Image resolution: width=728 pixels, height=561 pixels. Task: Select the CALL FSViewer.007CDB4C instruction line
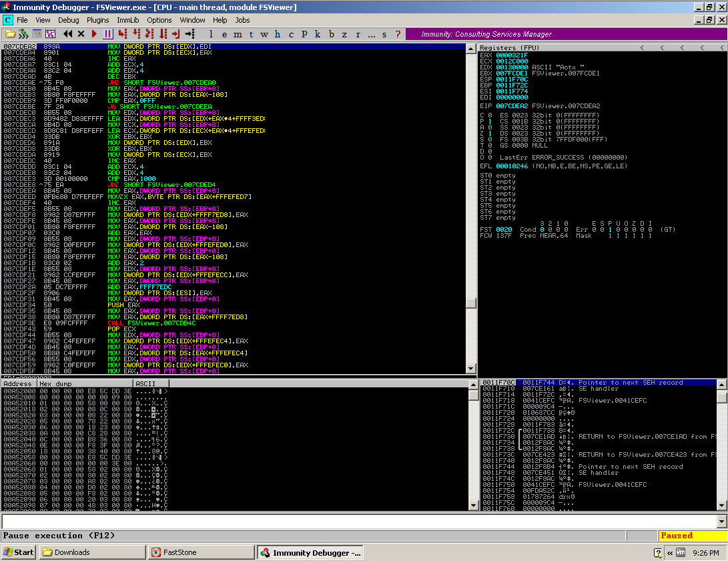pos(233,323)
